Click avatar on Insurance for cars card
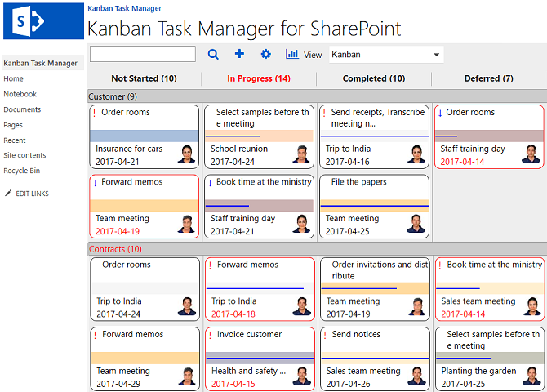 click(186, 154)
